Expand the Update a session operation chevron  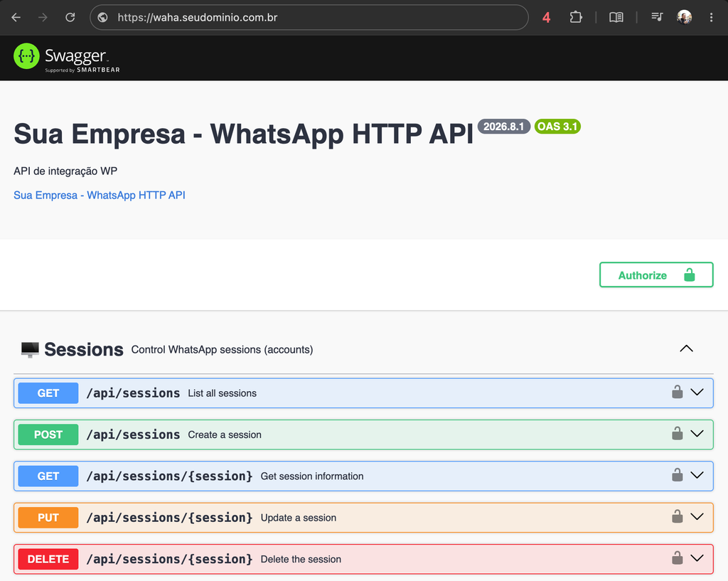697,517
